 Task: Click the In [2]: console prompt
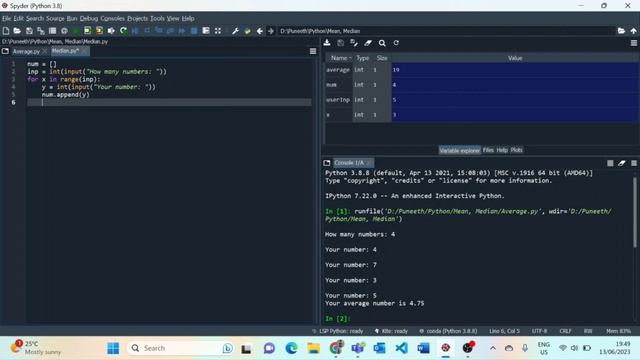pos(338,318)
